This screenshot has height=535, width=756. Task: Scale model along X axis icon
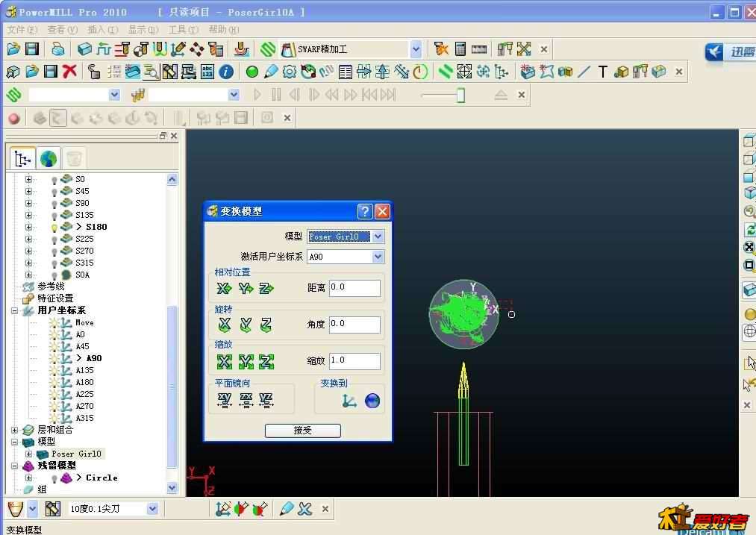coord(224,361)
